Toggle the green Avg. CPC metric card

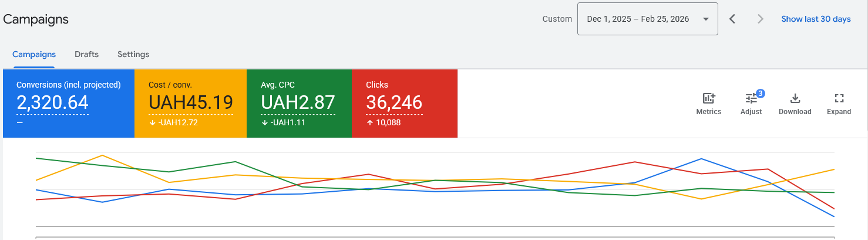pos(298,103)
